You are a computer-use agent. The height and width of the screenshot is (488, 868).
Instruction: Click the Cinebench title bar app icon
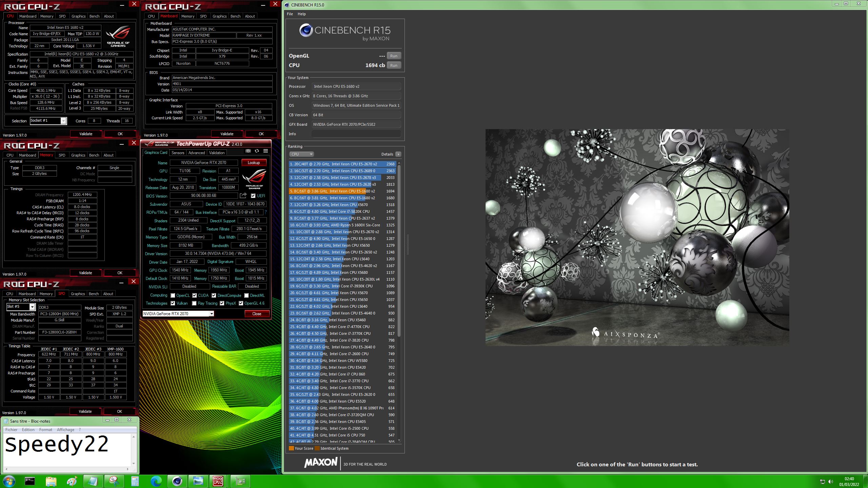coord(287,5)
